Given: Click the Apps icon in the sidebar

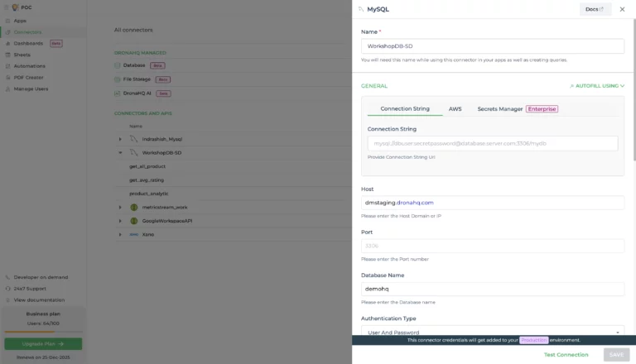Looking at the screenshot, I should pos(8,21).
